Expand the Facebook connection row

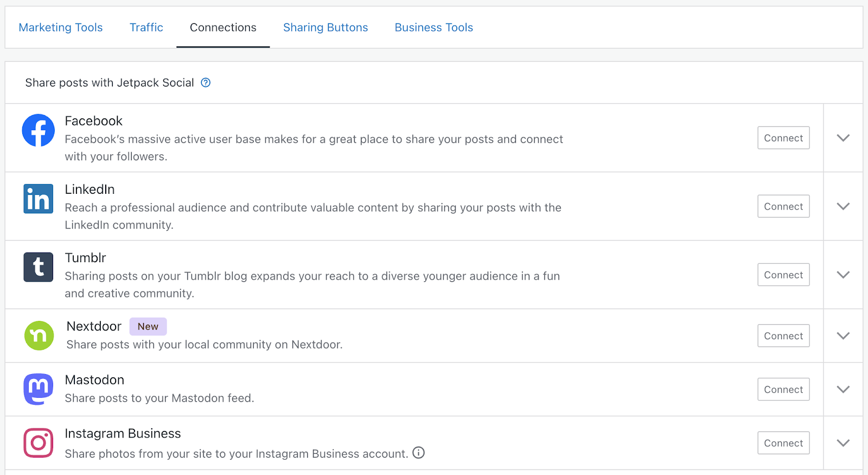coord(843,138)
